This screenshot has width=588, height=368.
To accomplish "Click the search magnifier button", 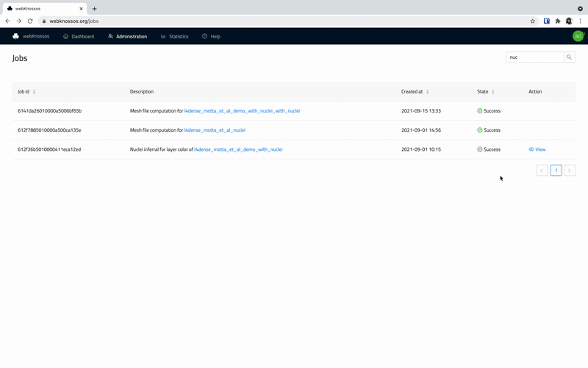I will (569, 57).
